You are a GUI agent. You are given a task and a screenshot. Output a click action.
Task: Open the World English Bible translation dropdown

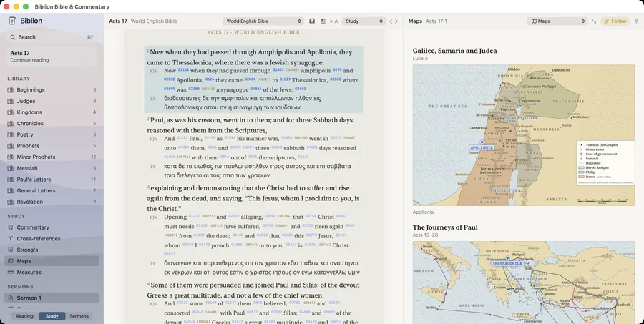point(263,21)
